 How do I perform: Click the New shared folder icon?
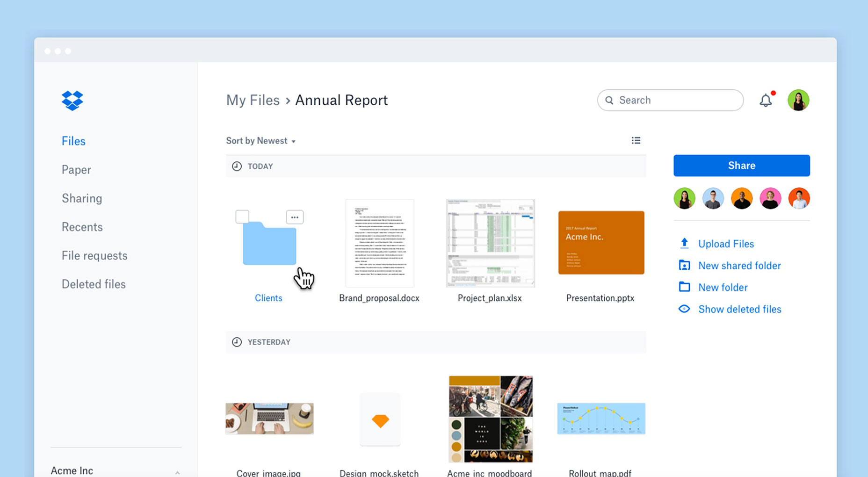click(x=684, y=265)
